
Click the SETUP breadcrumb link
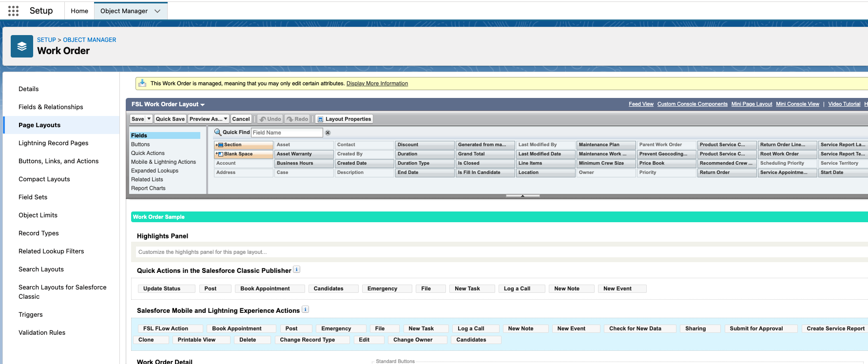coord(46,40)
